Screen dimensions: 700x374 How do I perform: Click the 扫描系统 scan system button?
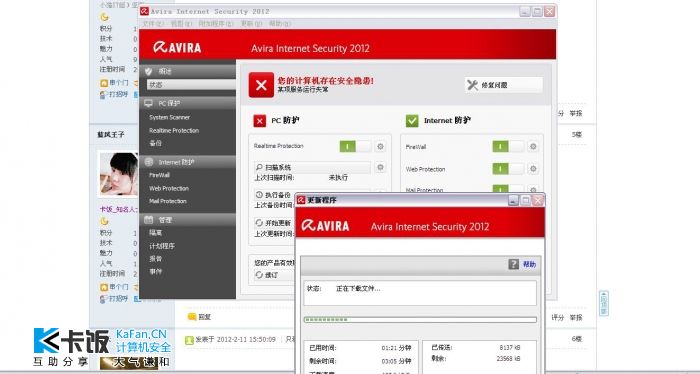312,167
